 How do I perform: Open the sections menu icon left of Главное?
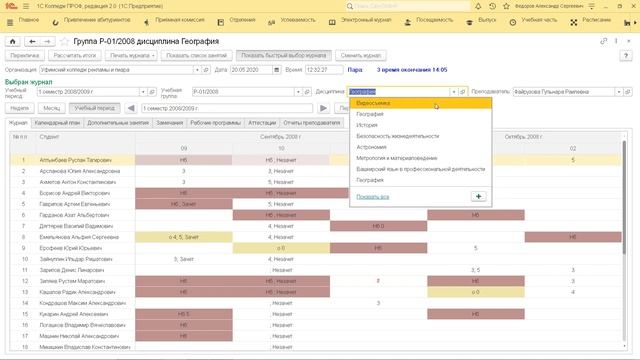tap(10, 22)
